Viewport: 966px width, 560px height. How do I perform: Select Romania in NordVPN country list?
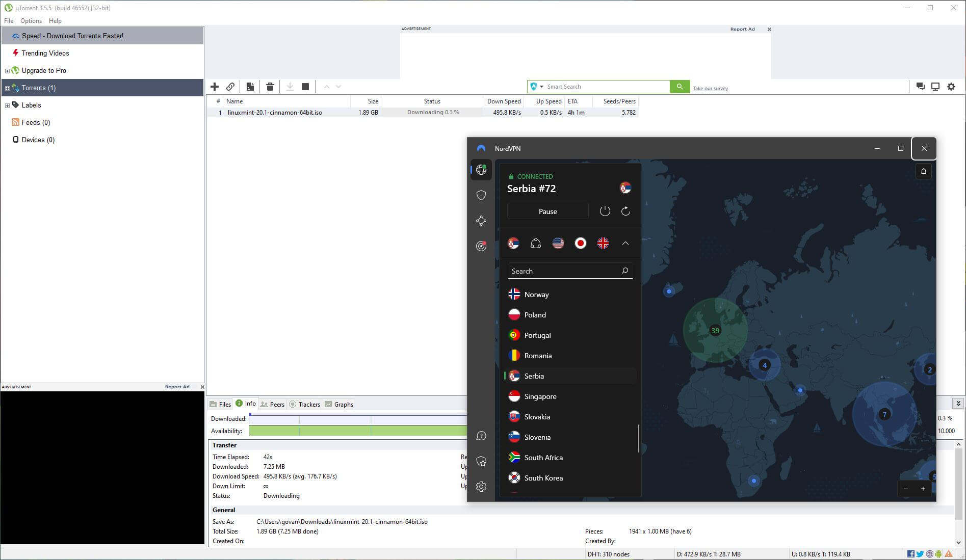(x=570, y=356)
